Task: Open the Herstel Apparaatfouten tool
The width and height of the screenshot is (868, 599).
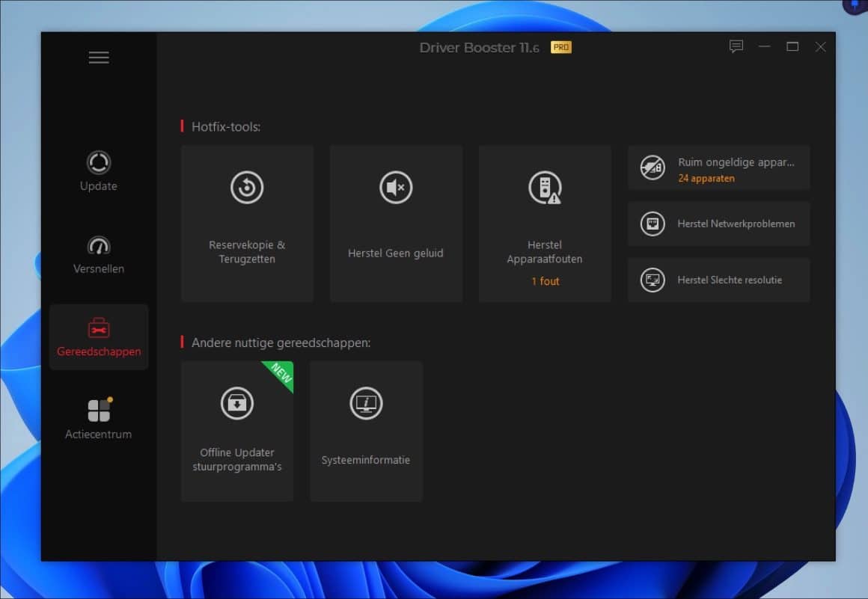Action: click(x=545, y=222)
